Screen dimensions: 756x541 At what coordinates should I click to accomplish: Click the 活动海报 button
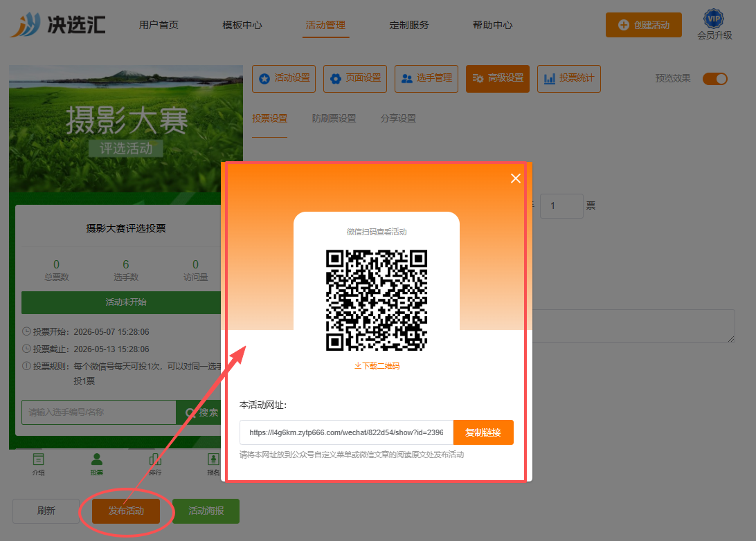[206, 511]
